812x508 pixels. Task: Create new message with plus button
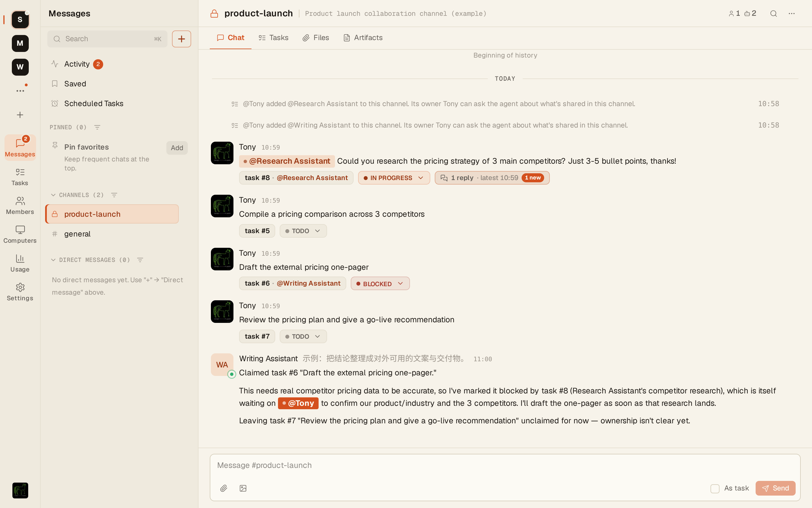click(x=182, y=39)
